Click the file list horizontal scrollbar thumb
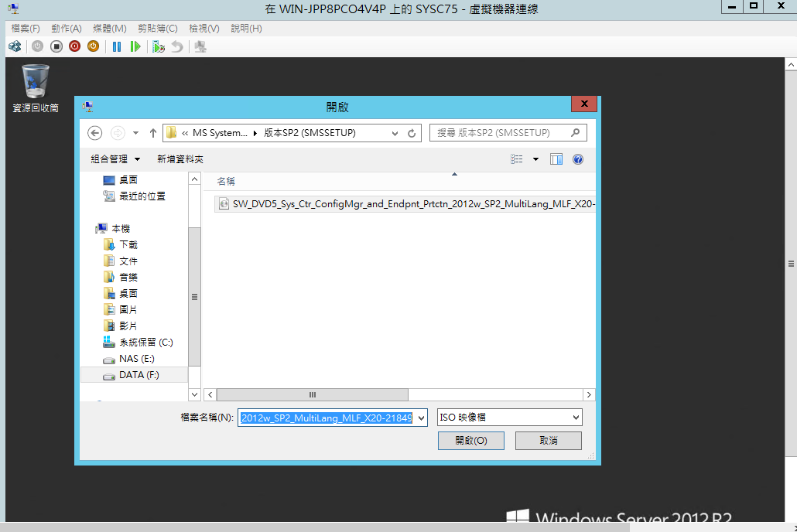The height and width of the screenshot is (532, 797). [x=313, y=395]
